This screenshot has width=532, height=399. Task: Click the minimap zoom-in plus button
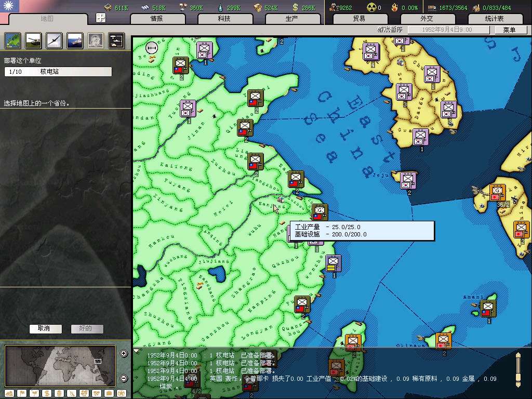tap(124, 353)
